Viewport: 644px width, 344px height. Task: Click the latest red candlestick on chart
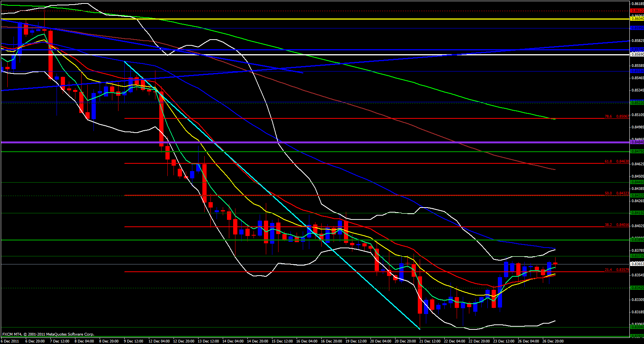pos(555,263)
